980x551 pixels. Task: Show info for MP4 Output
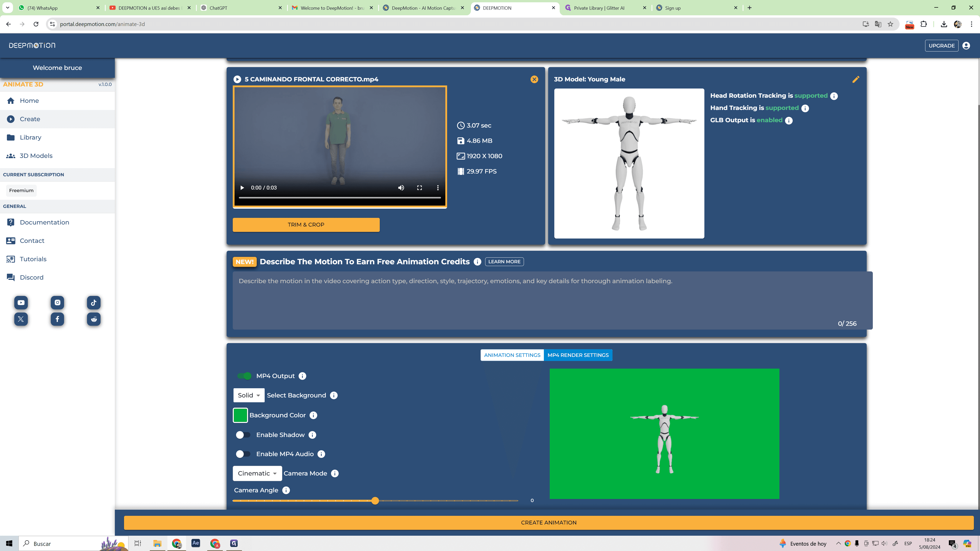[302, 376]
